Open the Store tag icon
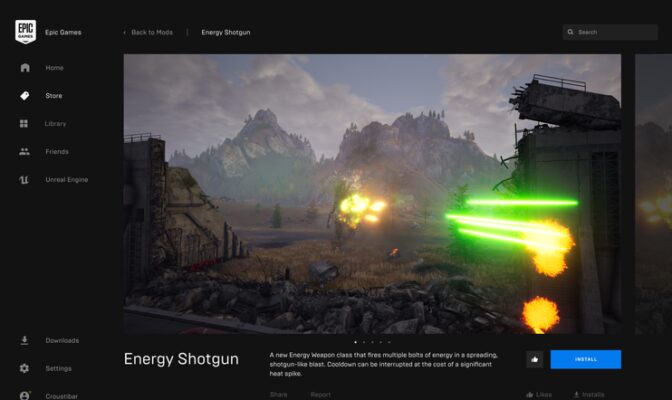 (24, 96)
